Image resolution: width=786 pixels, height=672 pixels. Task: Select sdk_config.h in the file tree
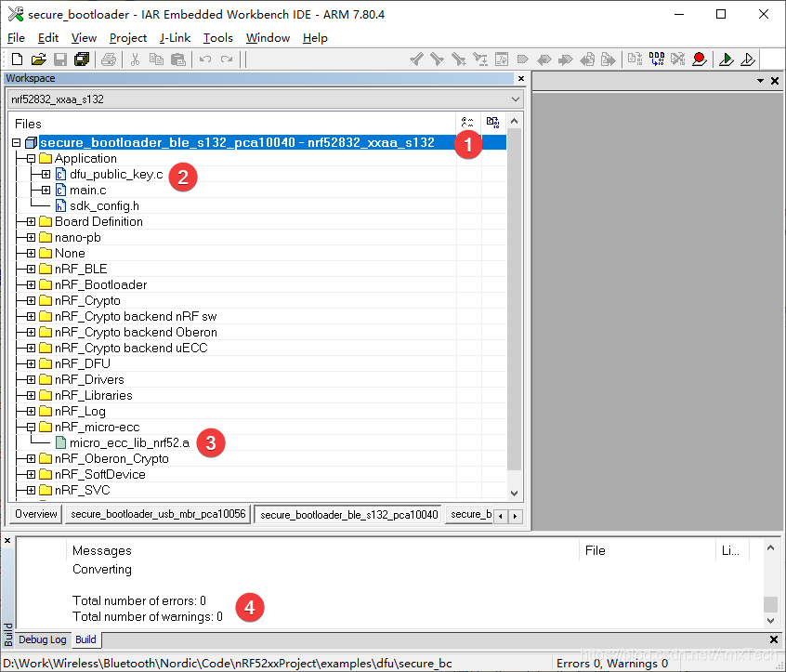click(x=104, y=206)
